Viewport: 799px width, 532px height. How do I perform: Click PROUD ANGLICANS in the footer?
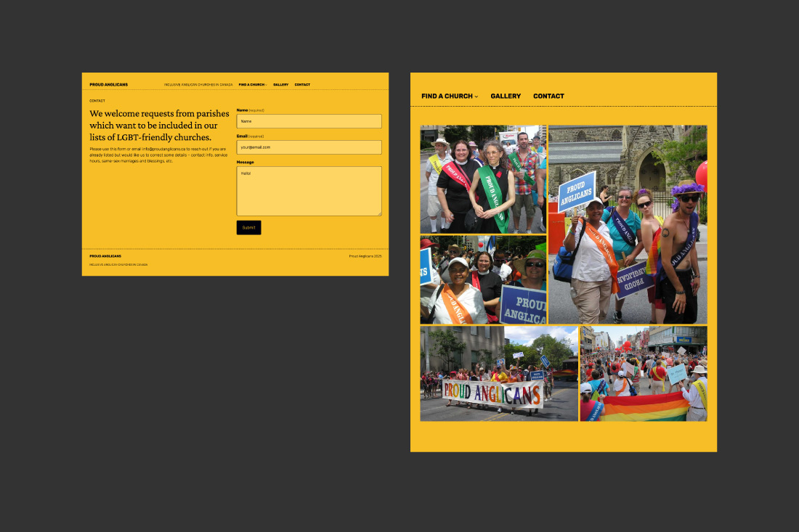[x=105, y=256]
